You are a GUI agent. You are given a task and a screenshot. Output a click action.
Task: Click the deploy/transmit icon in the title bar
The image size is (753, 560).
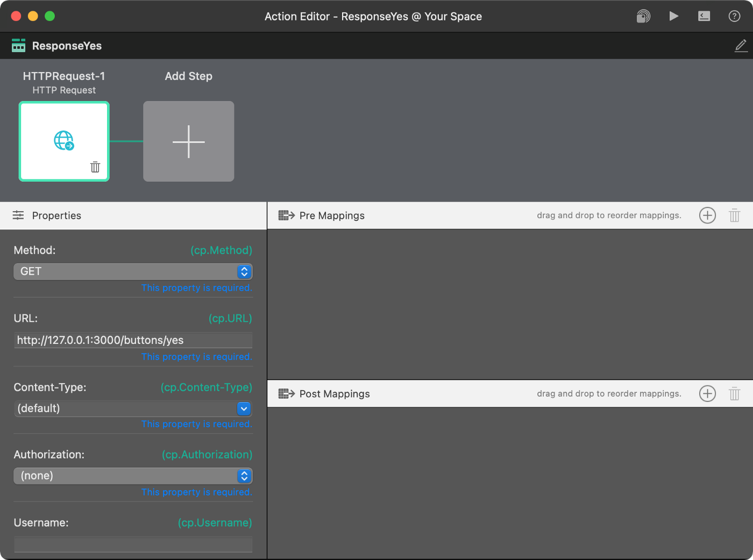(x=643, y=16)
